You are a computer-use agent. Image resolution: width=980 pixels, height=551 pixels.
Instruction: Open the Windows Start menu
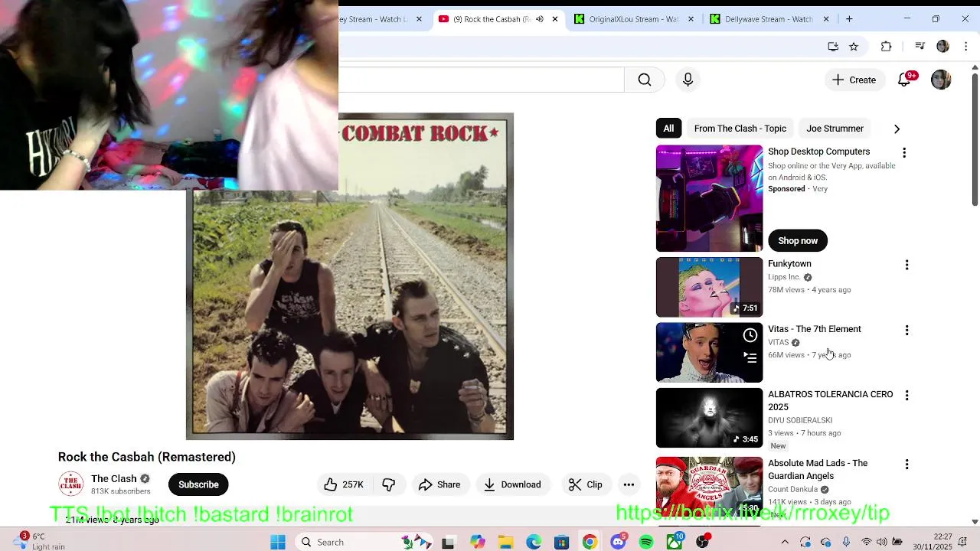pyautogui.click(x=278, y=542)
